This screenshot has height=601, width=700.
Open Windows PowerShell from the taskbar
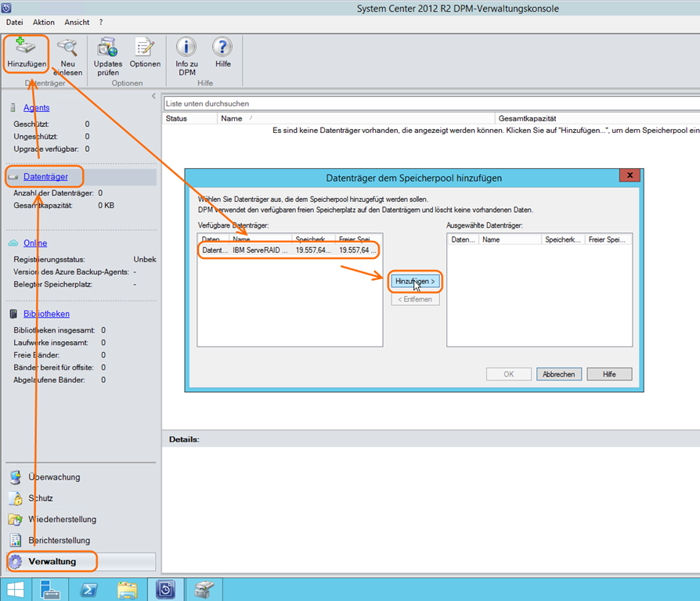coord(90,588)
